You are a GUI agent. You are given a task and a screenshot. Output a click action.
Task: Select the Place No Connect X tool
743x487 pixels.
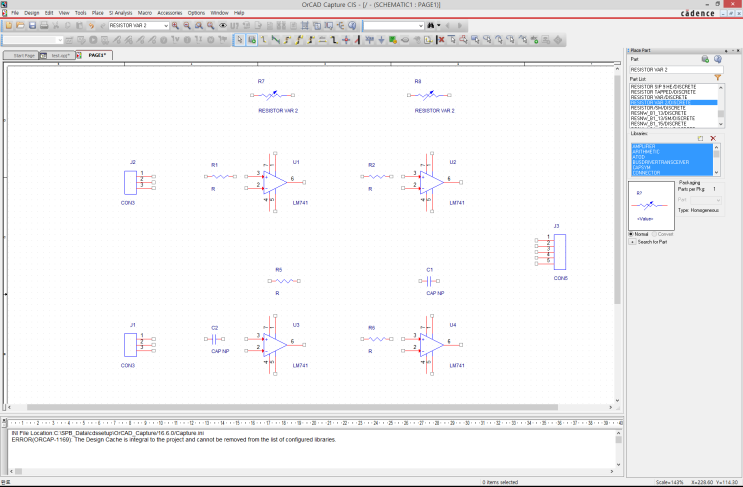pos(441,40)
